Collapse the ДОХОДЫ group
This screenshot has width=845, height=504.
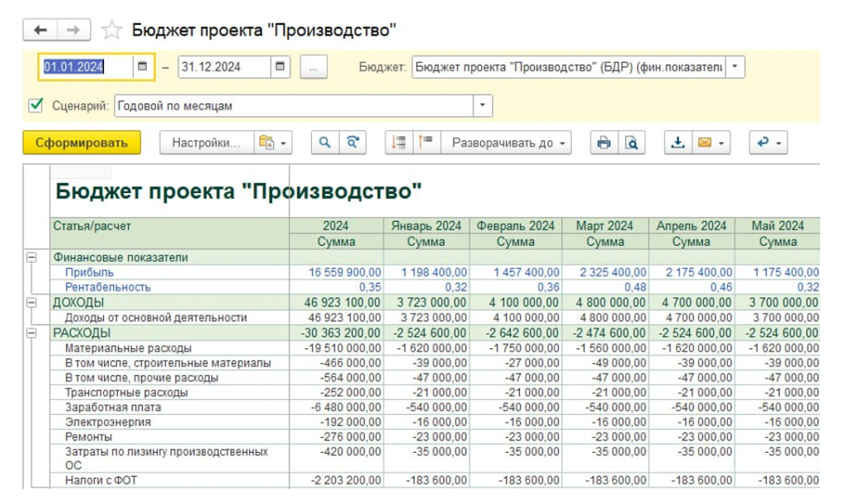32,303
